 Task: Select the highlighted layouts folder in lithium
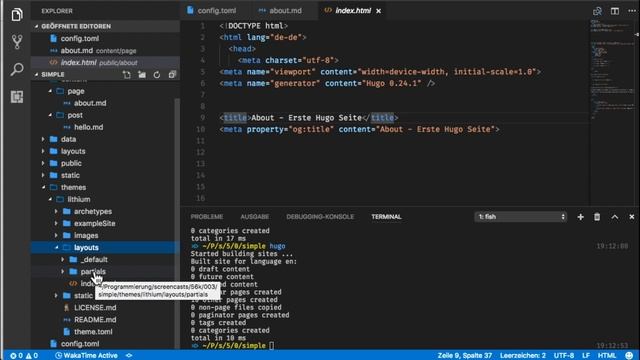pos(105,247)
